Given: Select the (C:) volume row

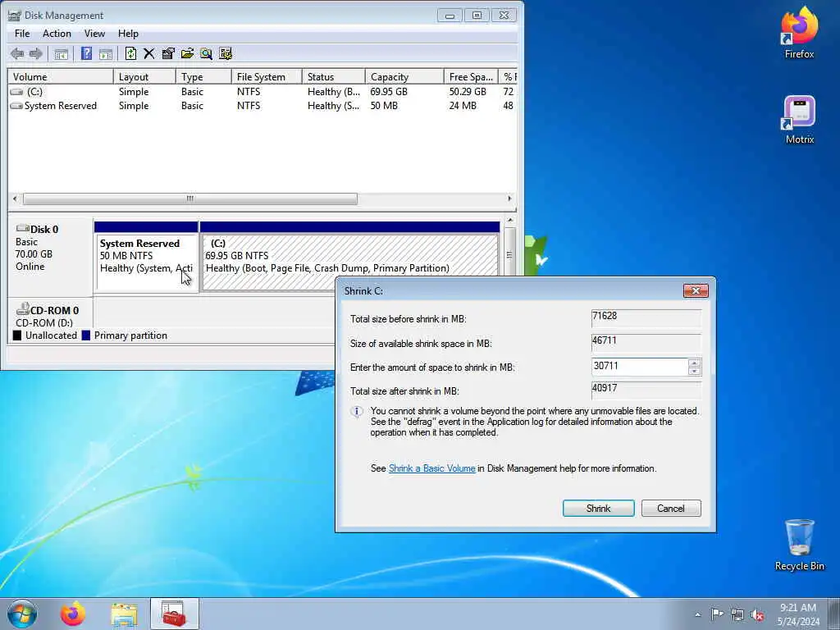Looking at the screenshot, I should 262,92.
